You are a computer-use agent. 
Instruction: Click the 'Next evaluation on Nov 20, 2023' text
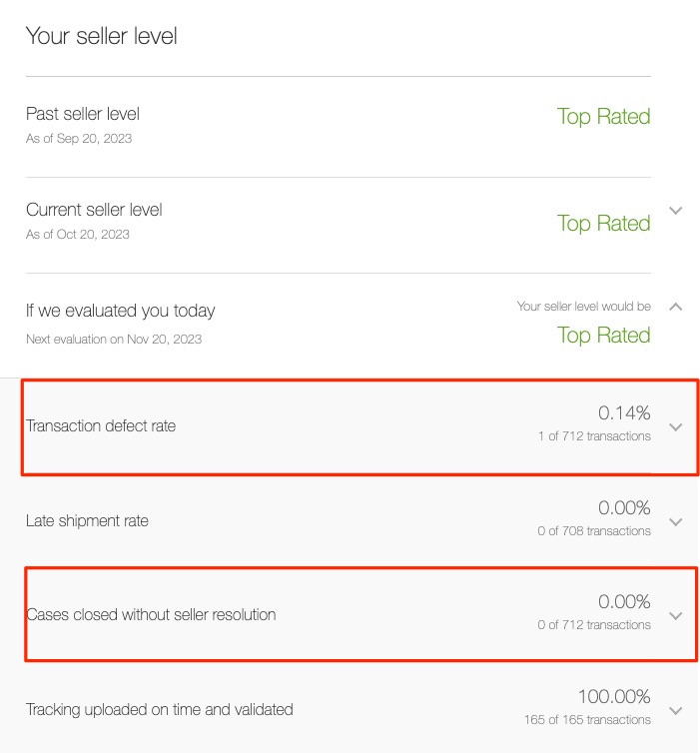(114, 340)
